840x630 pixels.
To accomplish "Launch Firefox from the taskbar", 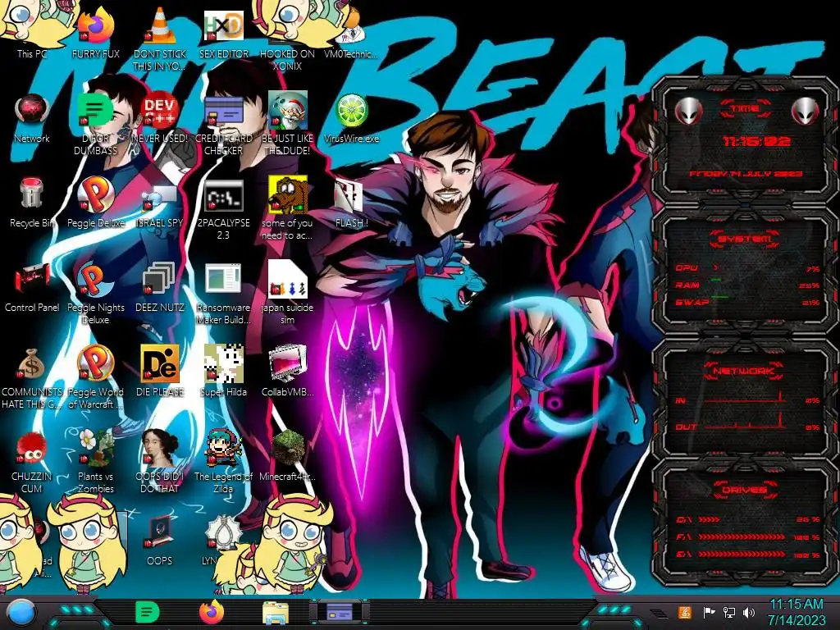I will point(212,612).
